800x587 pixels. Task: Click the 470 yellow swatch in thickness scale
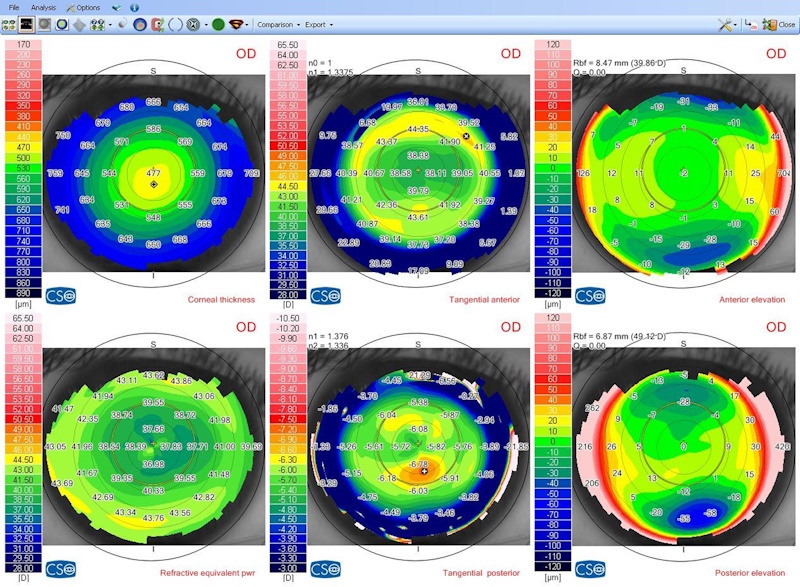coord(23,147)
